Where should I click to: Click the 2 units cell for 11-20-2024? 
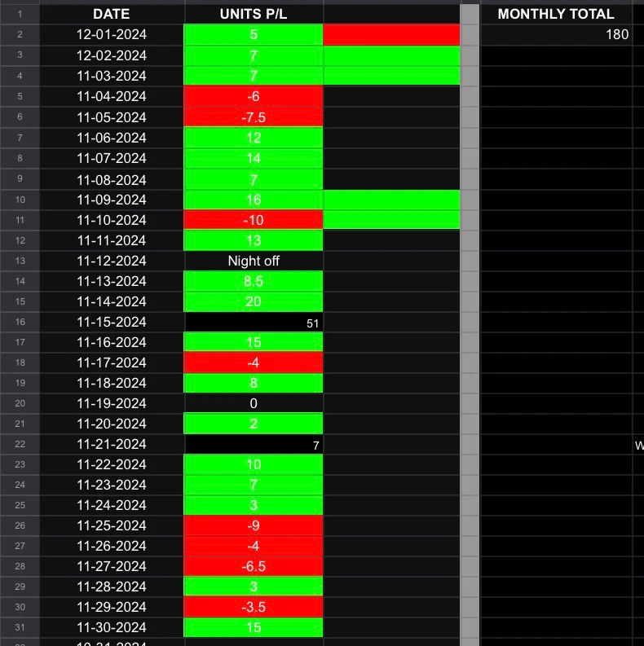(x=254, y=424)
